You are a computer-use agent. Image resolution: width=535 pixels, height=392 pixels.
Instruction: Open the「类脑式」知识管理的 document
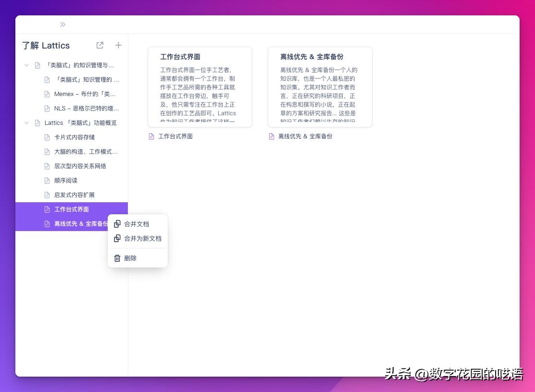[x=87, y=79]
